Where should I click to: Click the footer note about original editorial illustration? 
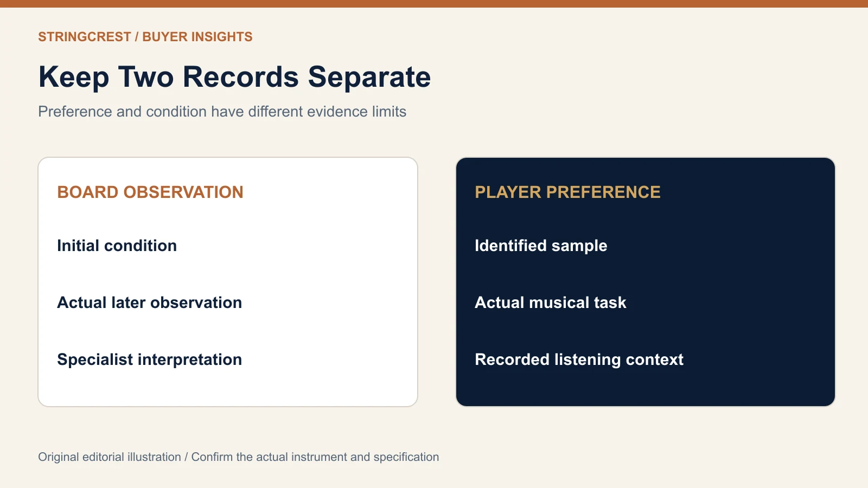coord(239,457)
